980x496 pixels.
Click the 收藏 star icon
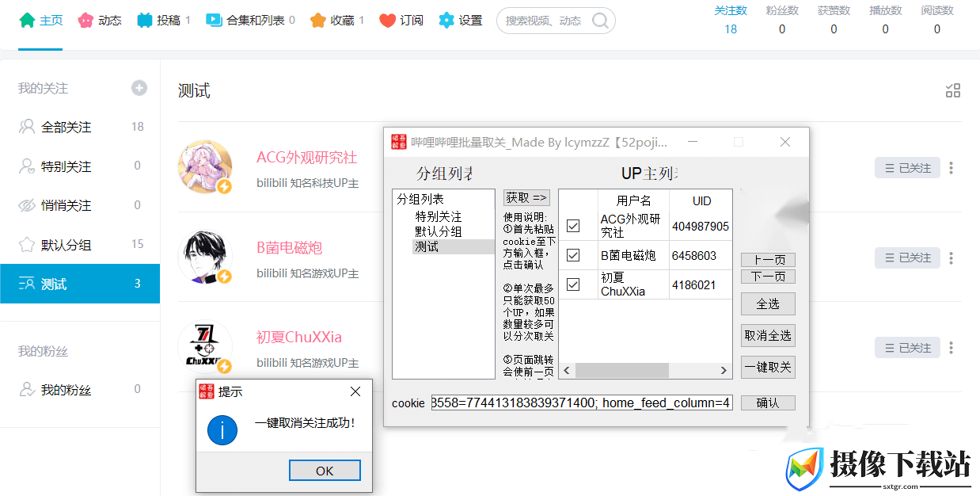click(x=318, y=21)
